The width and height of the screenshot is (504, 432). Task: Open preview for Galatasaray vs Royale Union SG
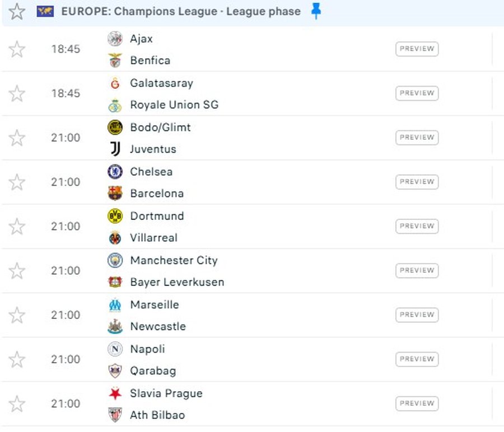click(417, 93)
